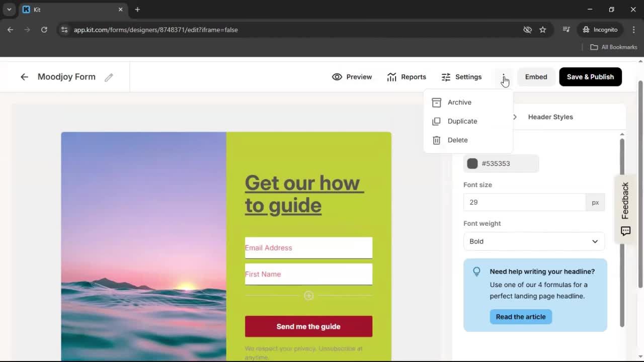Click the Read the article button

[x=521, y=316]
